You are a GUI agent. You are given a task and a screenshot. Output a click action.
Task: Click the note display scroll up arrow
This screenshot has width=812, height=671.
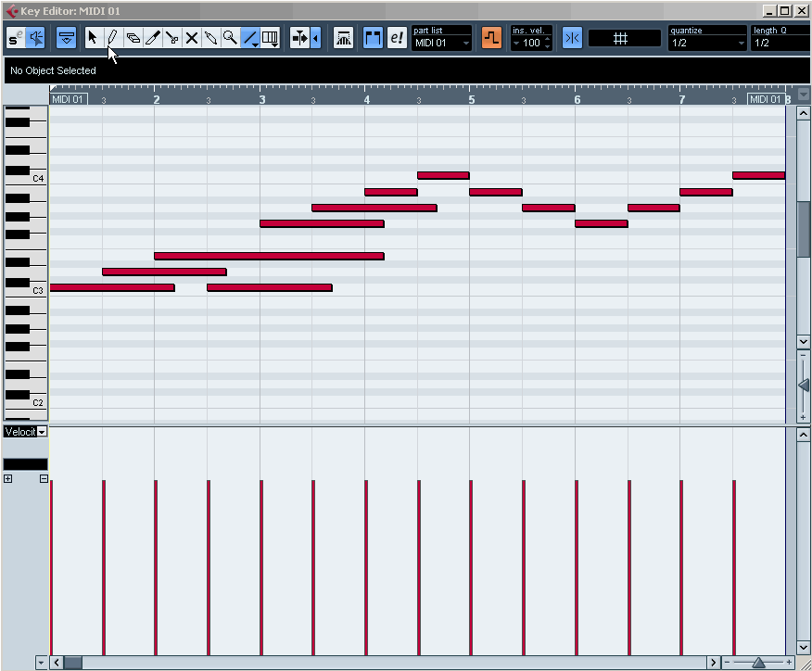click(x=804, y=113)
